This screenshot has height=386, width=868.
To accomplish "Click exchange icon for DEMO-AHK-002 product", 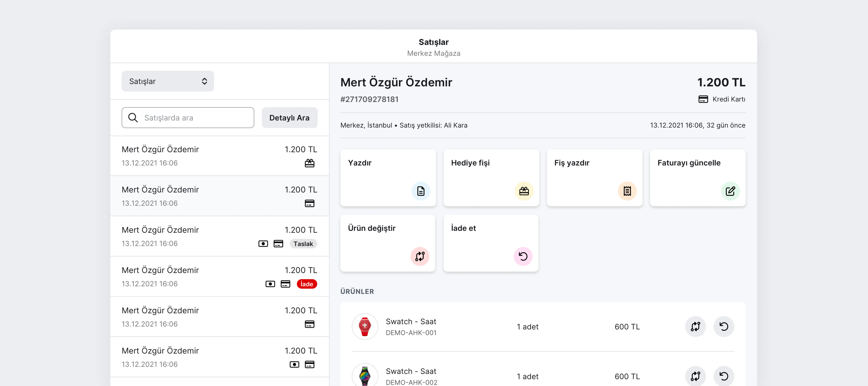I will [695, 376].
